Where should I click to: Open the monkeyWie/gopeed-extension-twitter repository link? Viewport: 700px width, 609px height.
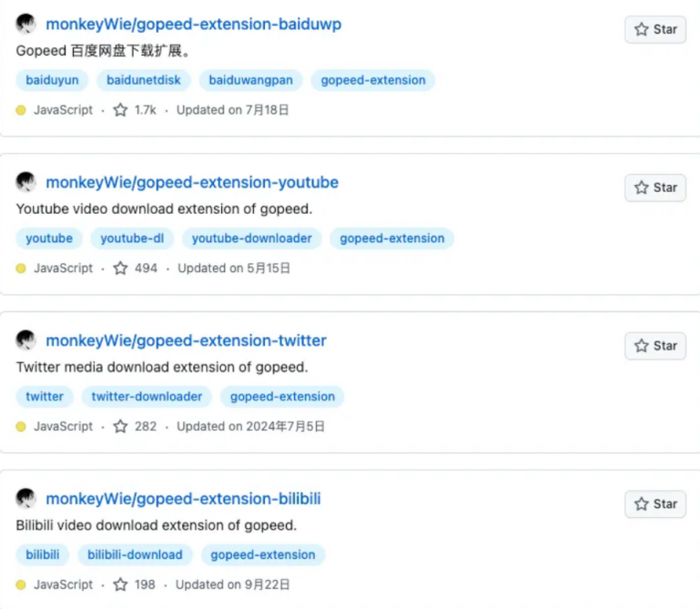(x=186, y=340)
